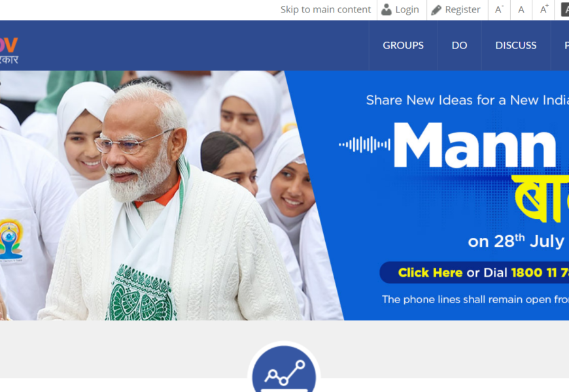The image size is (569, 392).
Task: Open the GROUPS menu
Action: (x=403, y=45)
